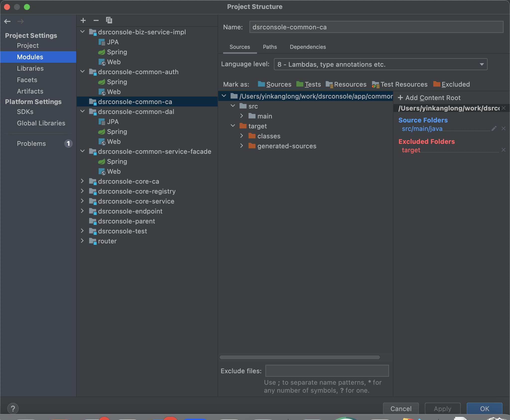Click the horizontal scrollbar under content tree
510x420 pixels.
300,357
